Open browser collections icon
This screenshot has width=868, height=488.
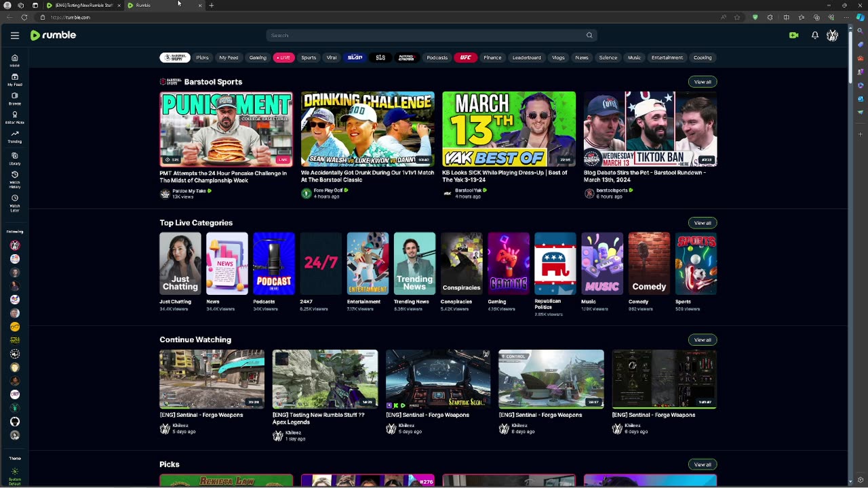817,17
